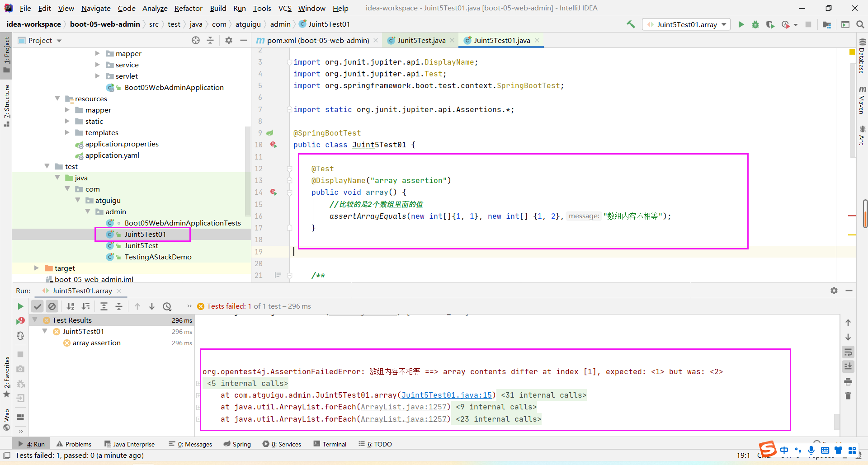This screenshot has width=868, height=465.
Task: Run the Juint5Test01.array configuration
Action: pyautogui.click(x=741, y=24)
